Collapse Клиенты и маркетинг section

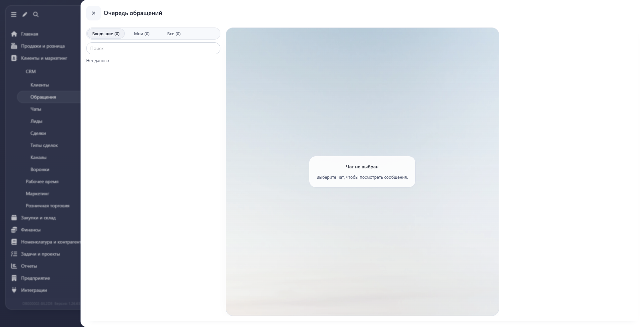click(44, 58)
